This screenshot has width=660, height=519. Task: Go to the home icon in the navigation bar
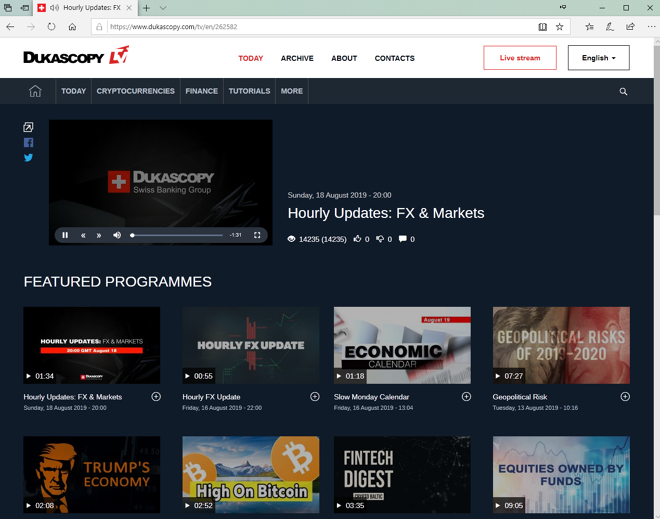35,91
